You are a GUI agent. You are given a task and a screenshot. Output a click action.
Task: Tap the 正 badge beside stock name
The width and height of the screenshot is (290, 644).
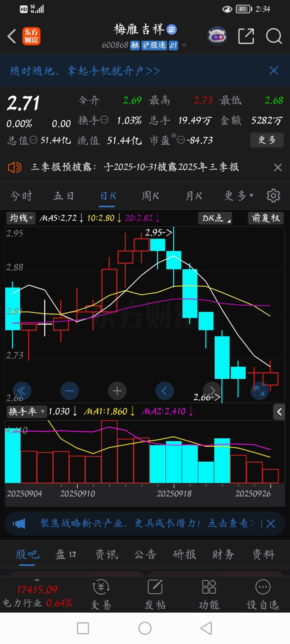172,29
